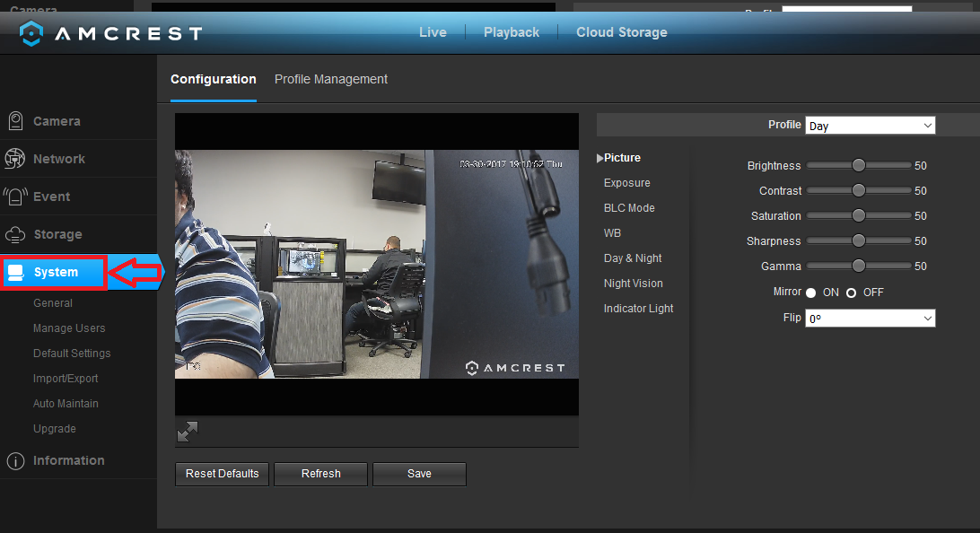This screenshot has width=980, height=533.
Task: Open the Upgrade page
Action: [x=55, y=429]
